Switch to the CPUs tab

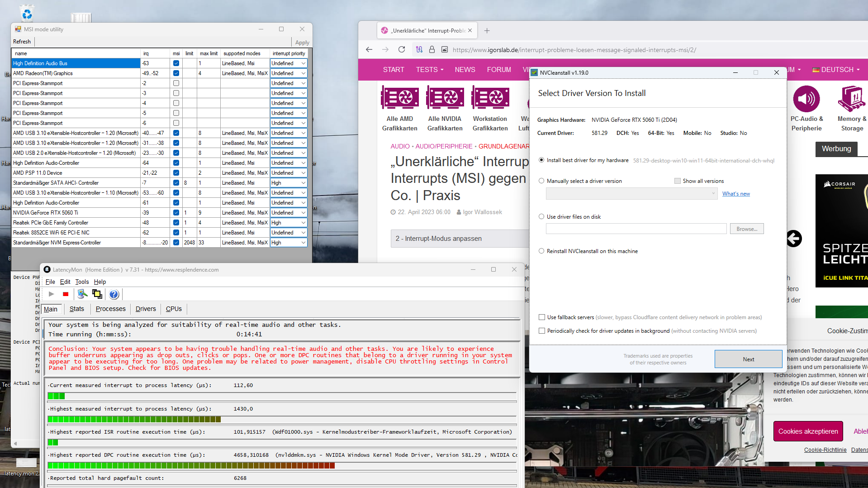(174, 309)
